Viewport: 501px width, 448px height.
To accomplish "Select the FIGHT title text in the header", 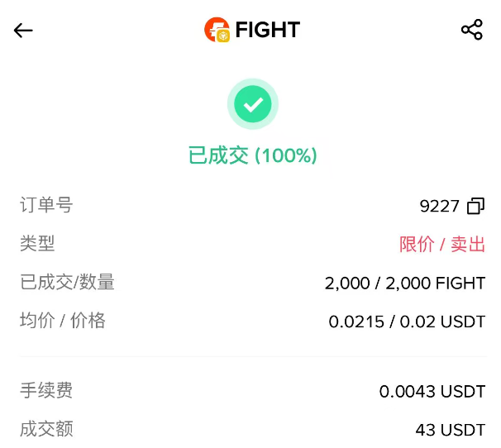I will (x=267, y=31).
